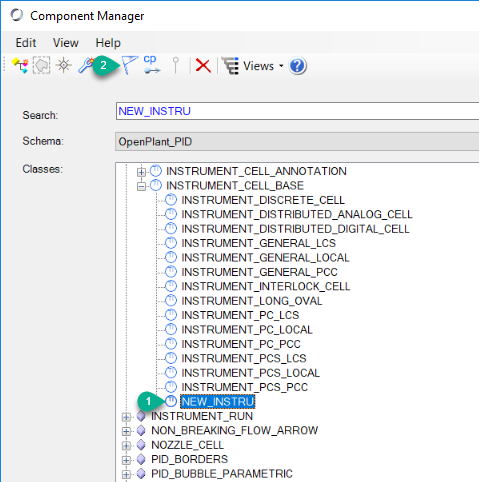Click the blue flag icon in toolbar
This screenshot has height=482, width=479.
[129, 65]
